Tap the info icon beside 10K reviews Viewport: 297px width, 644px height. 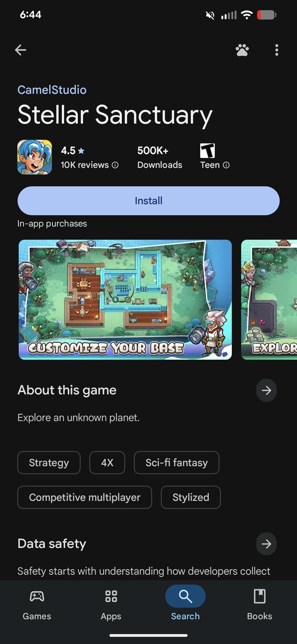coord(115,165)
